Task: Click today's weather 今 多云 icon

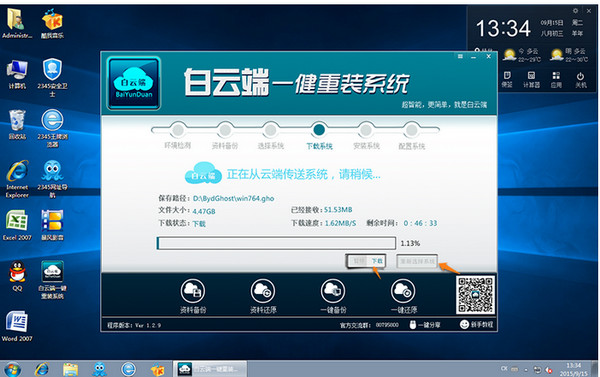Action: click(510, 55)
